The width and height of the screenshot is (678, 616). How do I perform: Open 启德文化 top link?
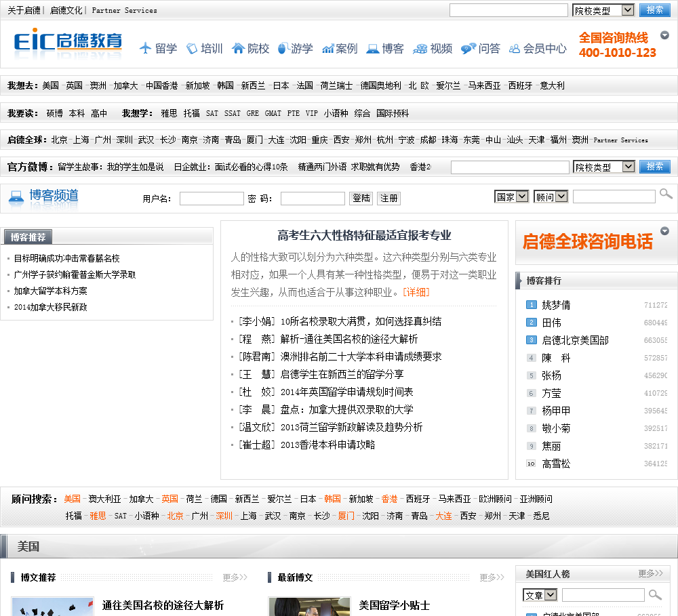pos(66,10)
